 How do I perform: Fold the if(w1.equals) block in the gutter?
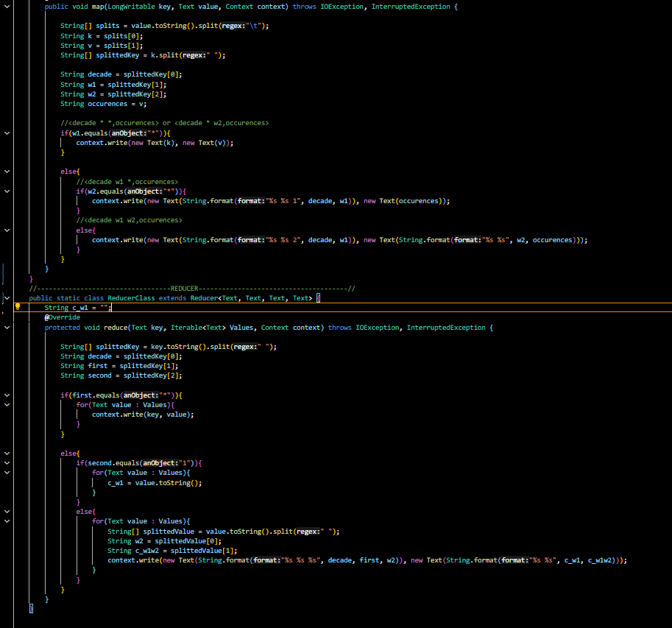(x=7, y=133)
